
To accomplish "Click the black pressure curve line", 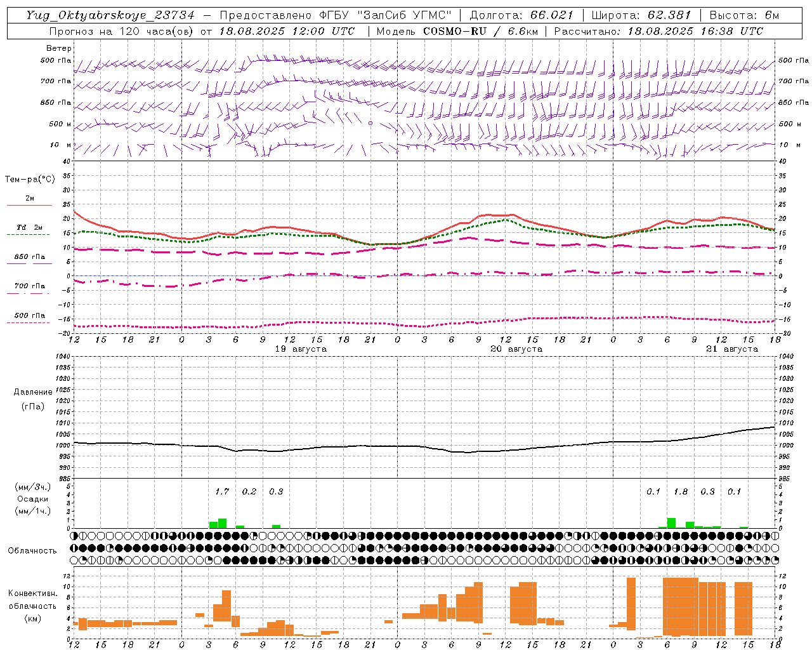I will [x=424, y=445].
